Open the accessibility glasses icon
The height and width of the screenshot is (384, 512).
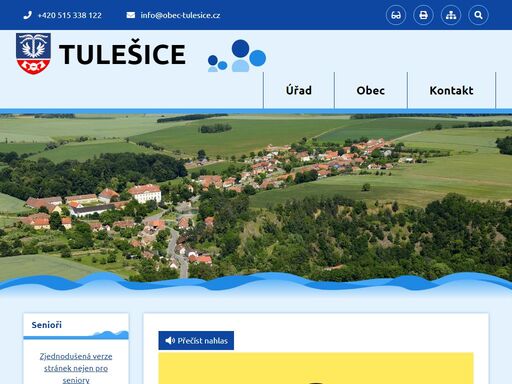(396, 15)
